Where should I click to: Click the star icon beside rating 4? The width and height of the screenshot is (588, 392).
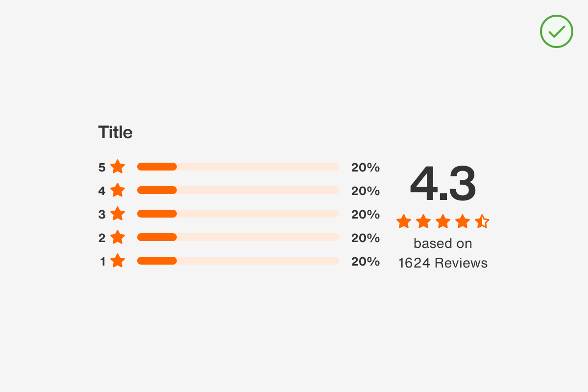coord(118,190)
